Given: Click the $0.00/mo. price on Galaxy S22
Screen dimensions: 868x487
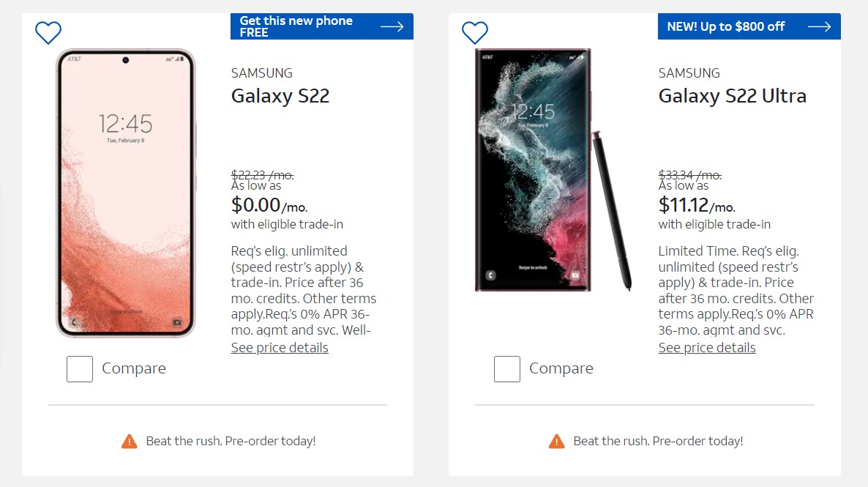Looking at the screenshot, I should tap(256, 204).
